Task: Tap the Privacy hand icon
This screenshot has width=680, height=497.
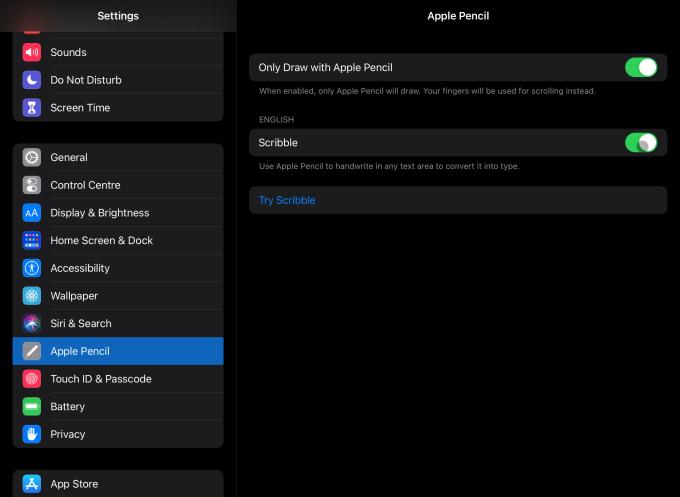Action: [32, 434]
